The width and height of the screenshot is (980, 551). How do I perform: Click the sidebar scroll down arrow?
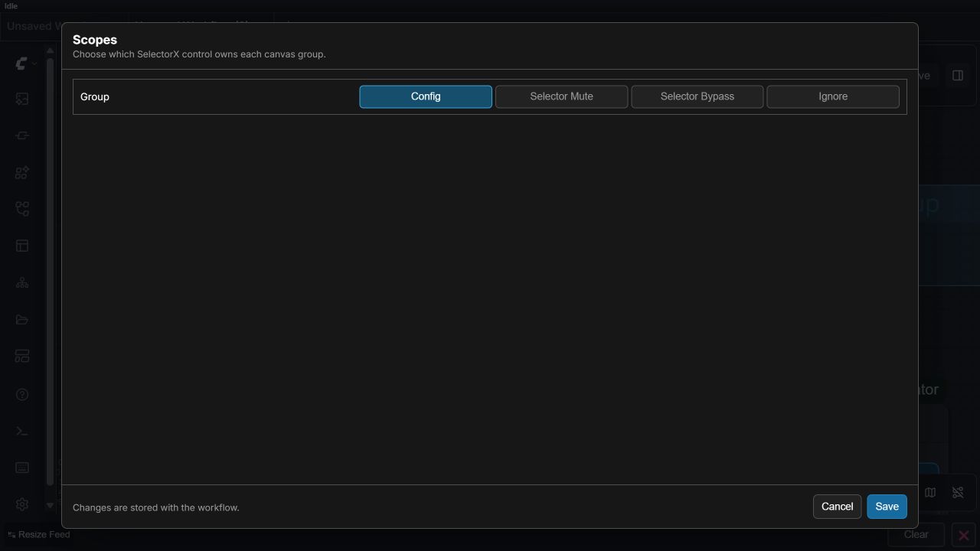coord(51,506)
